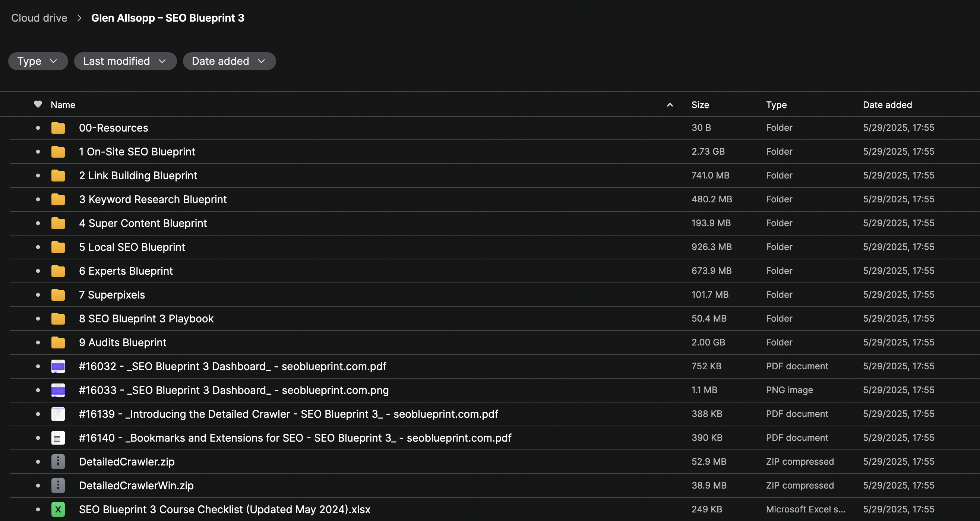980x521 pixels.
Task: Select SEO Blueprint 3 Course Checklist xlsx name
Action: [225, 509]
